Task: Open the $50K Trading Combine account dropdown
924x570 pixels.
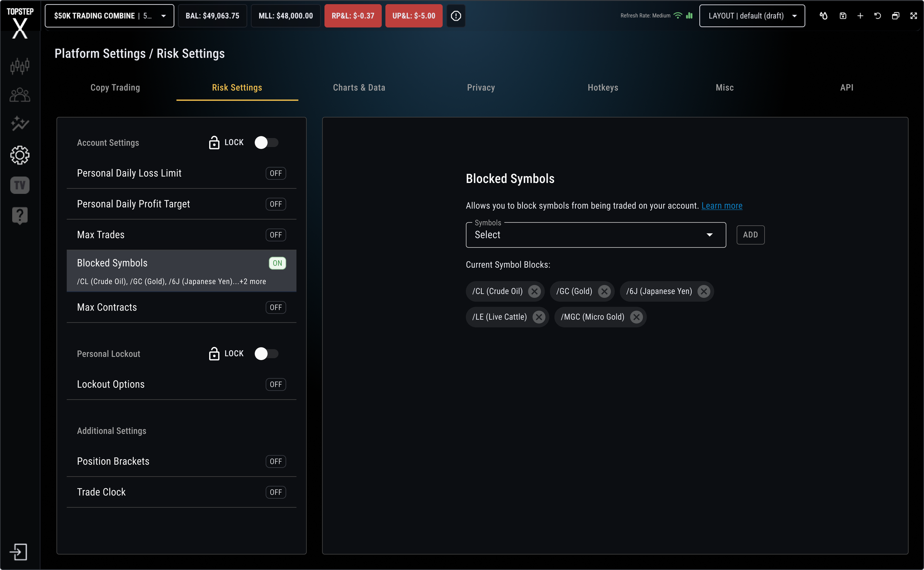Action: tap(109, 16)
